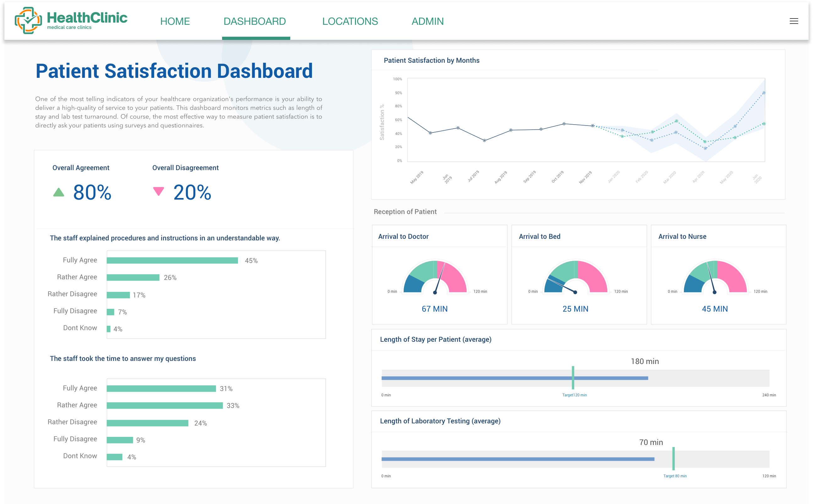Select the DASHBOARD navigation tab
This screenshot has height=504, width=813.
(254, 21)
